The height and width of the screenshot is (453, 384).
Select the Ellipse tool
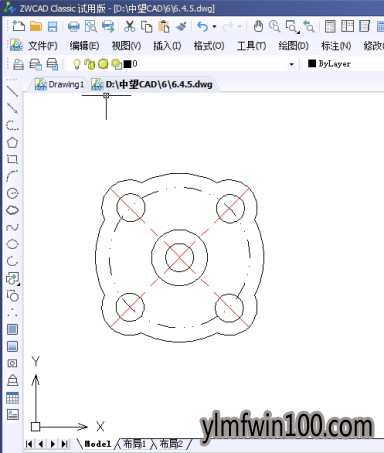tap(12, 244)
